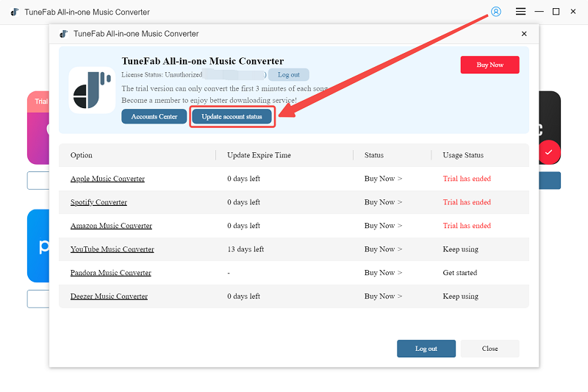Image resolution: width=588 pixels, height=392 pixels.
Task: Click the large TuneFab app logo thumbnail
Action: (x=92, y=90)
